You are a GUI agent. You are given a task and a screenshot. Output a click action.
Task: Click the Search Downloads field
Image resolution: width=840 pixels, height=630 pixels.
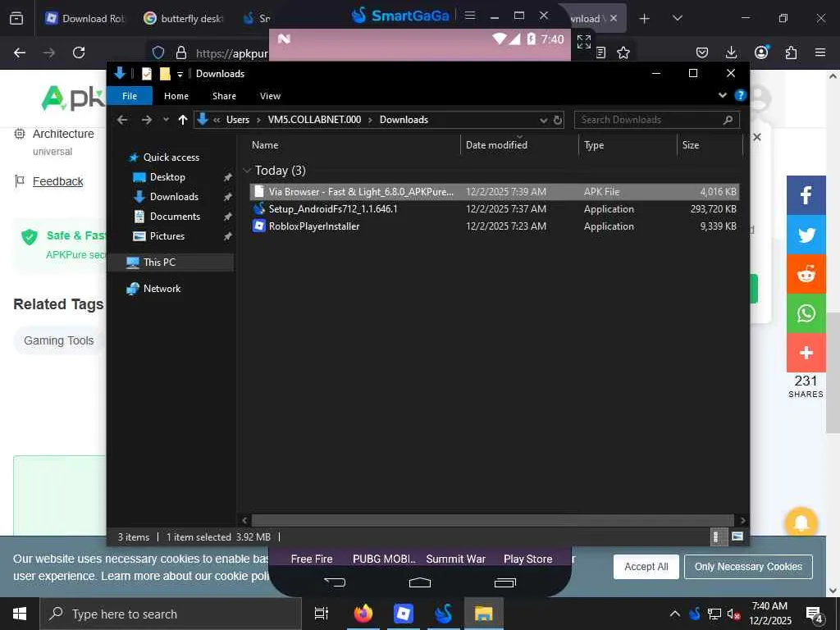point(657,120)
